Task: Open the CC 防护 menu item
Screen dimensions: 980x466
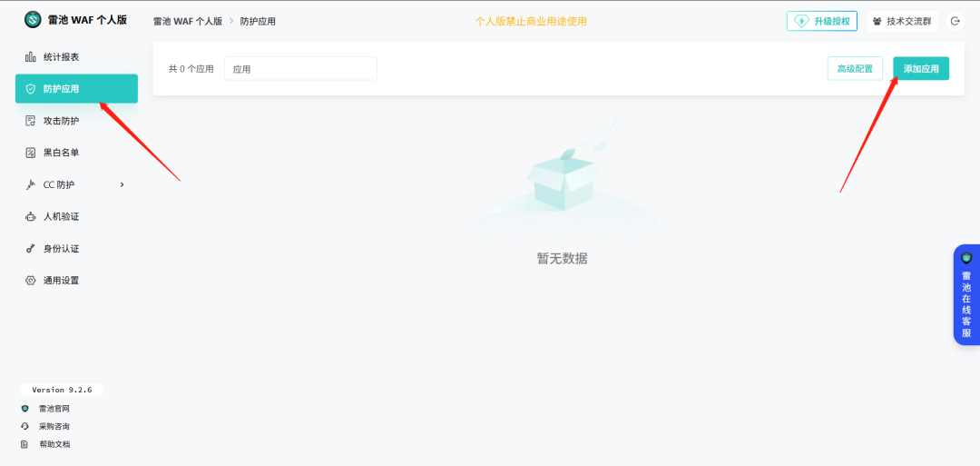Action: (x=76, y=184)
